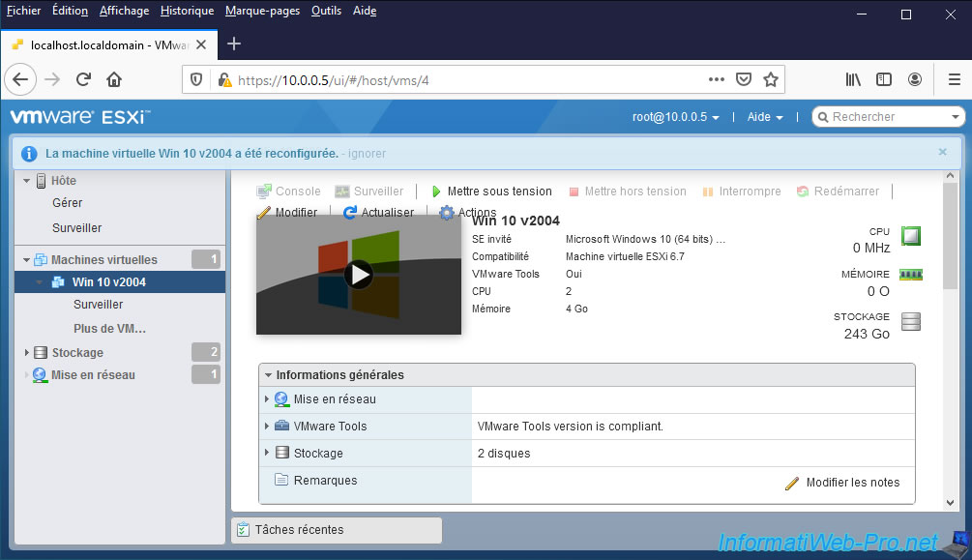Image resolution: width=972 pixels, height=560 pixels.
Task: Expand the VMware Tools information row
Action: [x=268, y=426]
